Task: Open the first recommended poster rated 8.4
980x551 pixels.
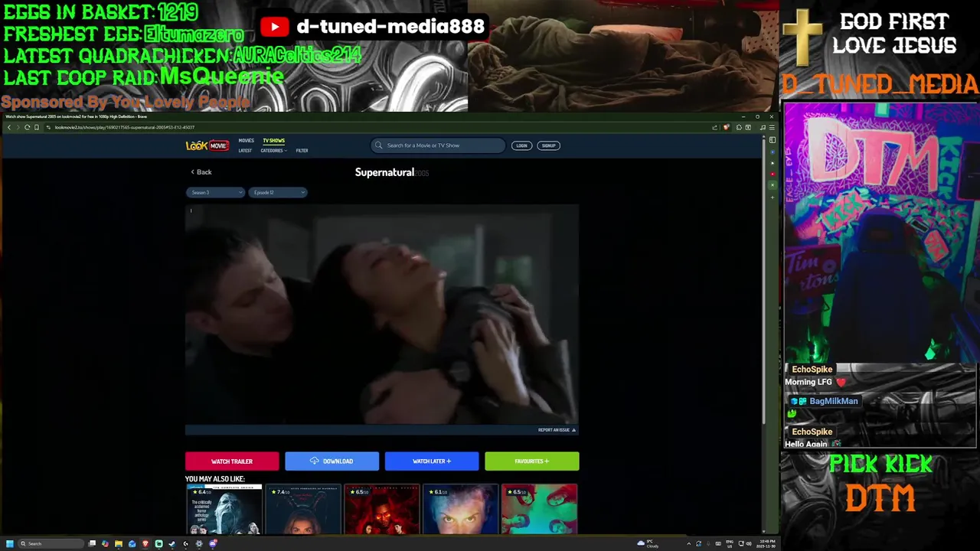Action: (224, 509)
